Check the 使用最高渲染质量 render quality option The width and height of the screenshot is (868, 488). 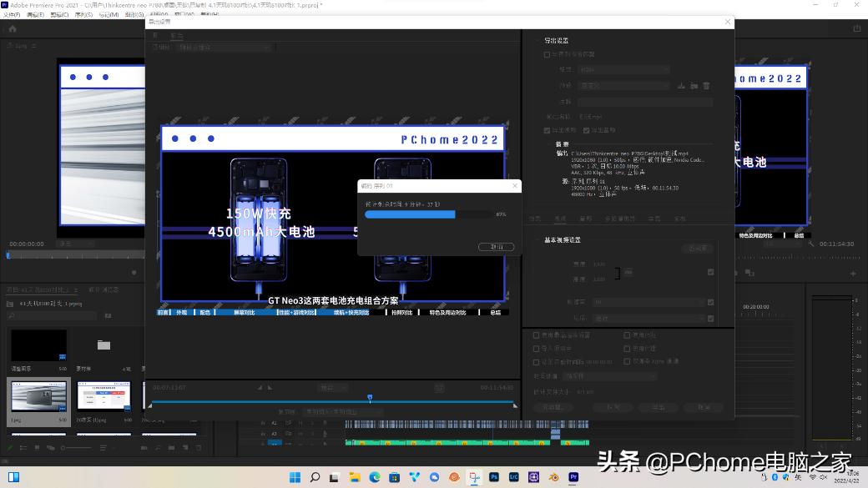pos(535,335)
